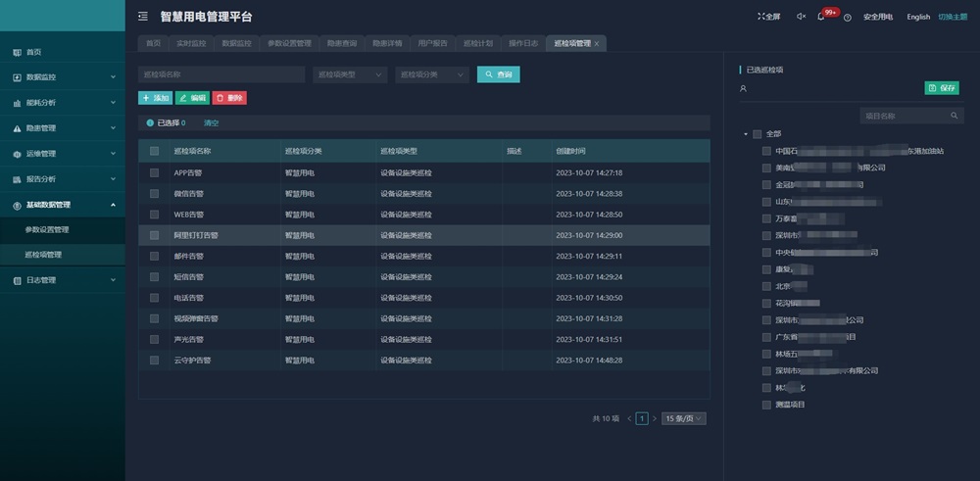Open 参数设置管理 in the sidebar menu

pyautogui.click(x=47, y=229)
